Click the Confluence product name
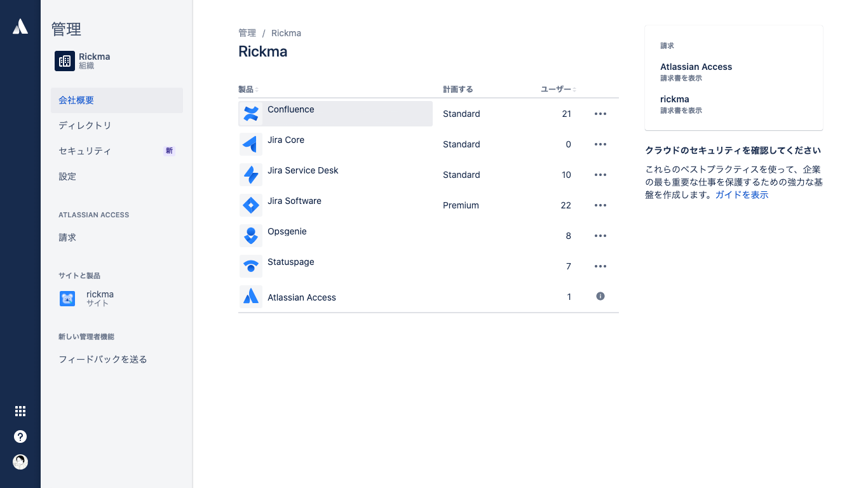This screenshot has width=868, height=488. 291,109
